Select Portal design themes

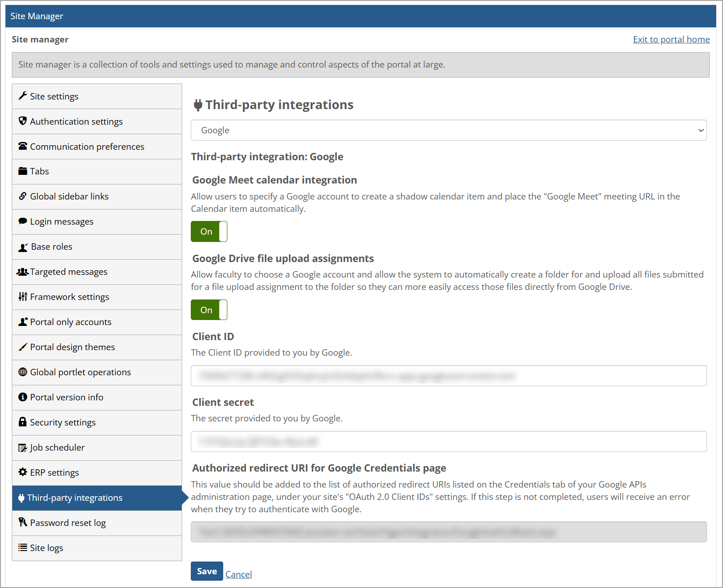(x=97, y=347)
